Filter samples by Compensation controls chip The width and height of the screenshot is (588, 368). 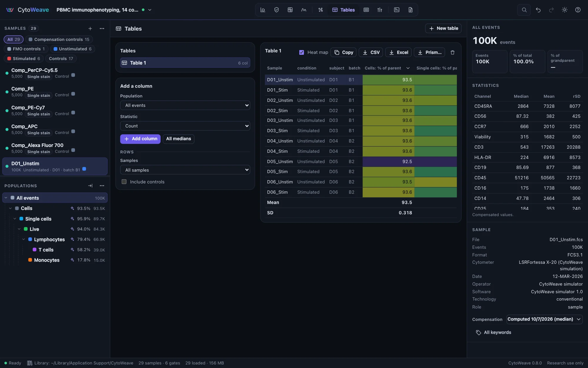tap(59, 39)
